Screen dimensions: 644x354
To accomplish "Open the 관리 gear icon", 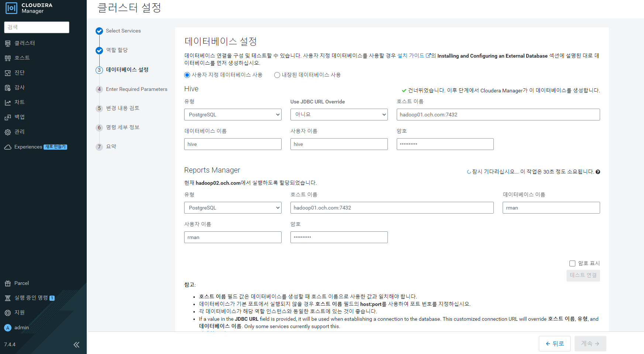I will 8,132.
